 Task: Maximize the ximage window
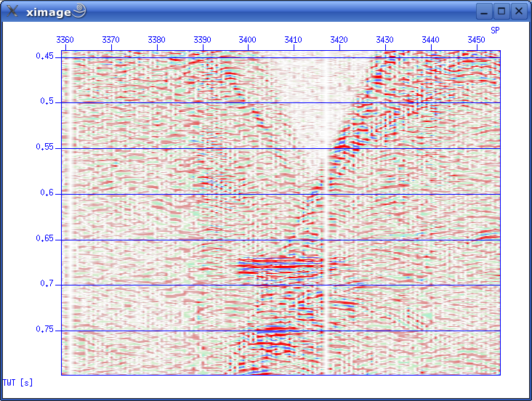[x=501, y=11]
